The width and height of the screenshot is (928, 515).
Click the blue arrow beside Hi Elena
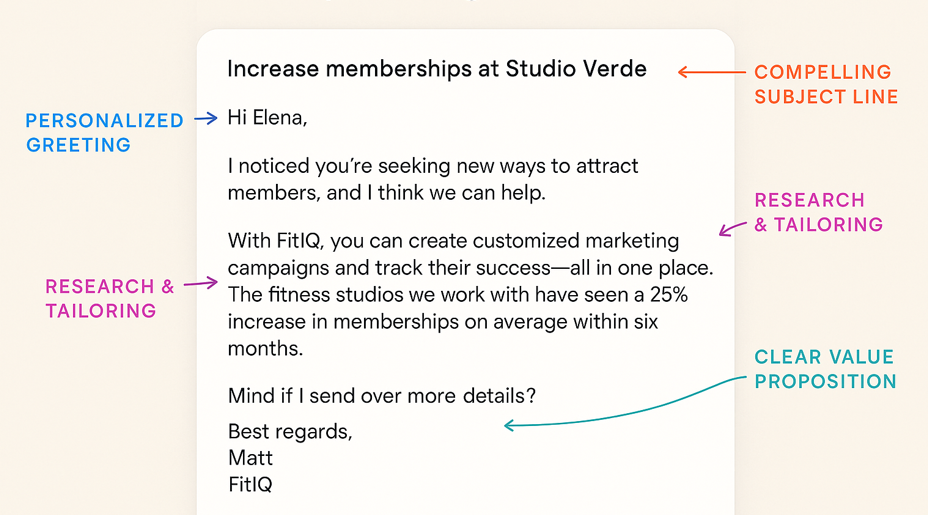pyautogui.click(x=206, y=118)
